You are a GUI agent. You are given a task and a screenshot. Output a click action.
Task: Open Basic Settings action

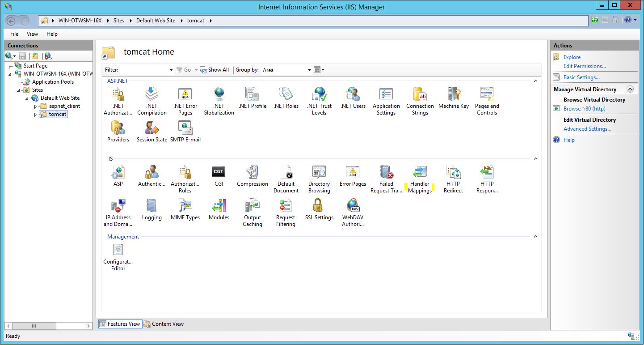click(x=581, y=77)
